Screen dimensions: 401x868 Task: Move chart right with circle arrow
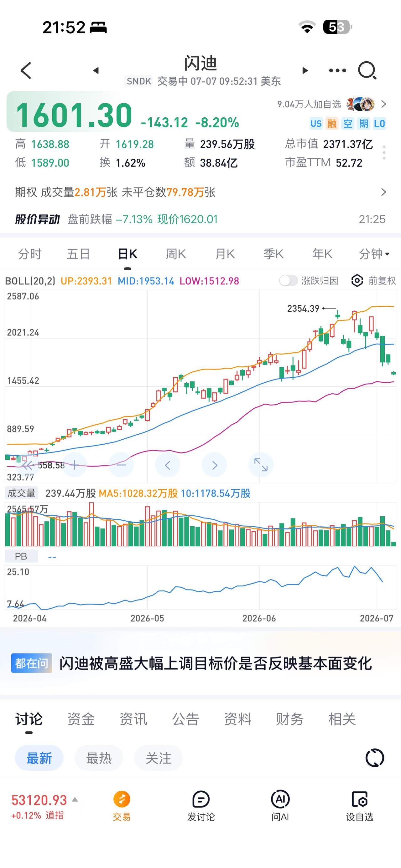[x=214, y=465]
